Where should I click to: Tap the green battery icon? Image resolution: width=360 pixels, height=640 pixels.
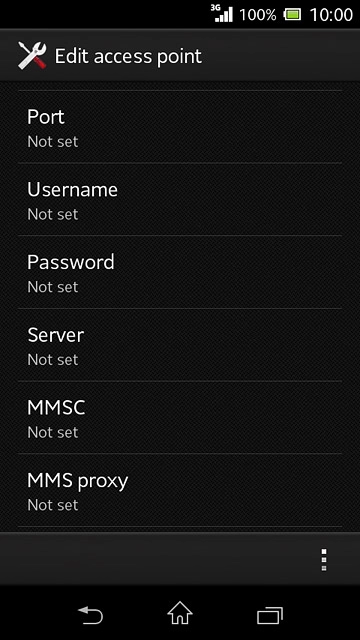(292, 15)
